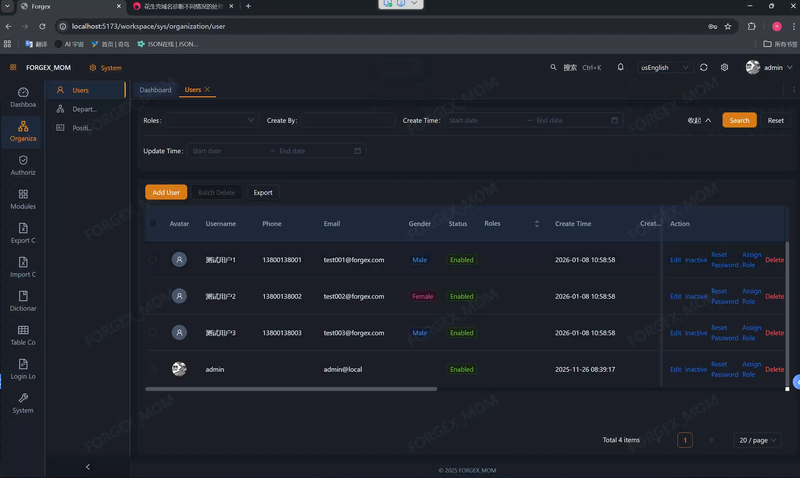Click the Table Config sidebar icon
The image size is (800, 478).
pos(23,330)
